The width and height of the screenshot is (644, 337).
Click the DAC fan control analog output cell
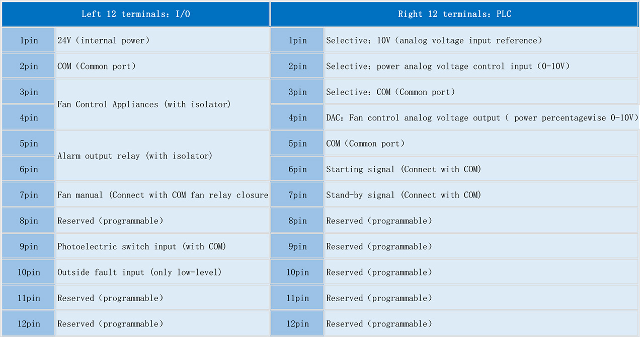click(x=481, y=118)
